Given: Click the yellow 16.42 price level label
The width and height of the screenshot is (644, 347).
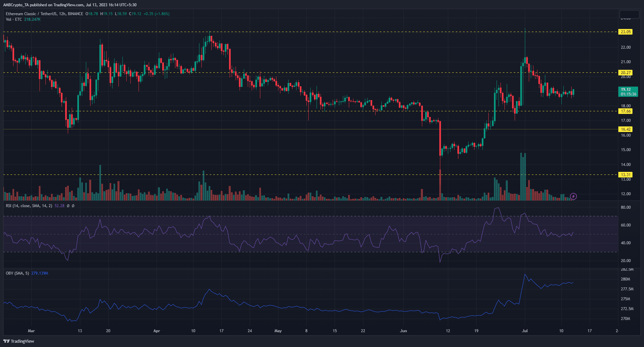Looking at the screenshot, I should click(626, 129).
